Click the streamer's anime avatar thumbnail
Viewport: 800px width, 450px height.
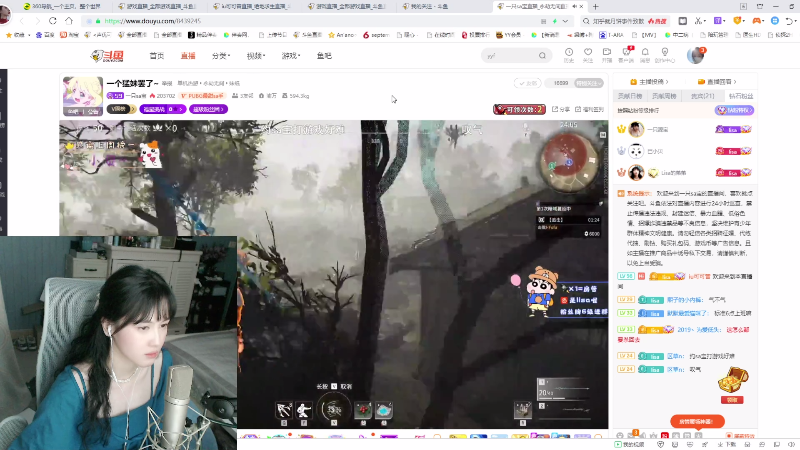point(83,95)
